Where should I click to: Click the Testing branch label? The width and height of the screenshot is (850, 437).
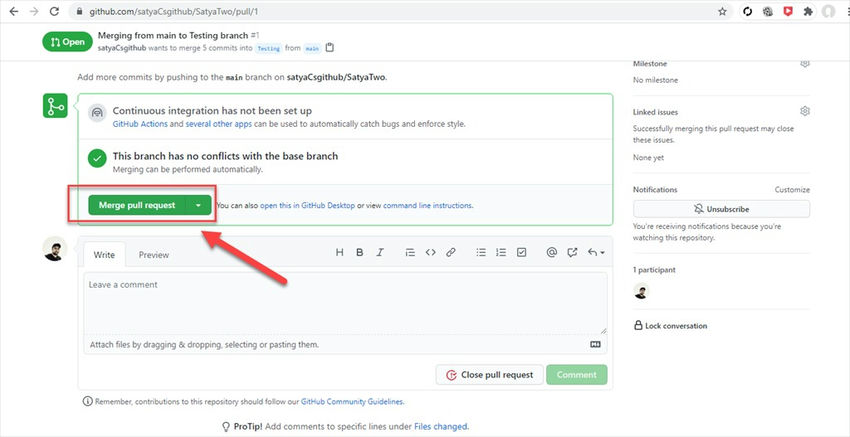[269, 48]
